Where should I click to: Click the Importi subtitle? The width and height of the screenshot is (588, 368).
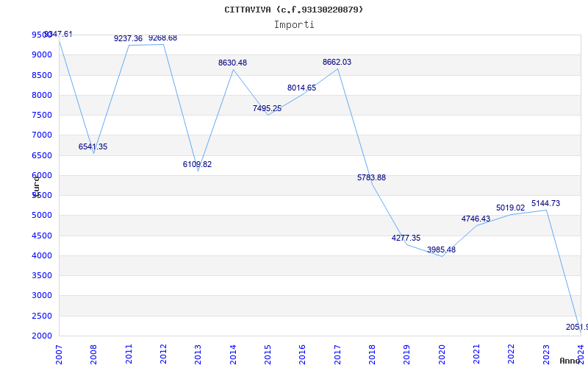pos(294,25)
